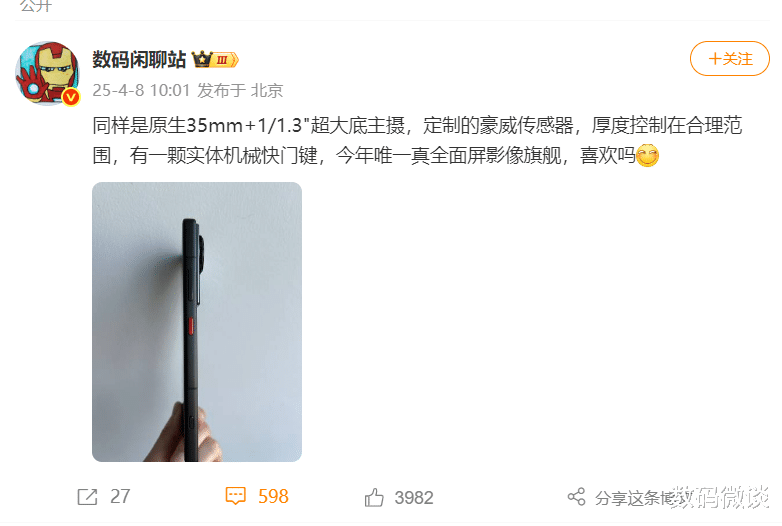Image resolution: width=782 pixels, height=526 pixels.
Task: Open the 数码闲聊站 username link
Action: click(139, 59)
